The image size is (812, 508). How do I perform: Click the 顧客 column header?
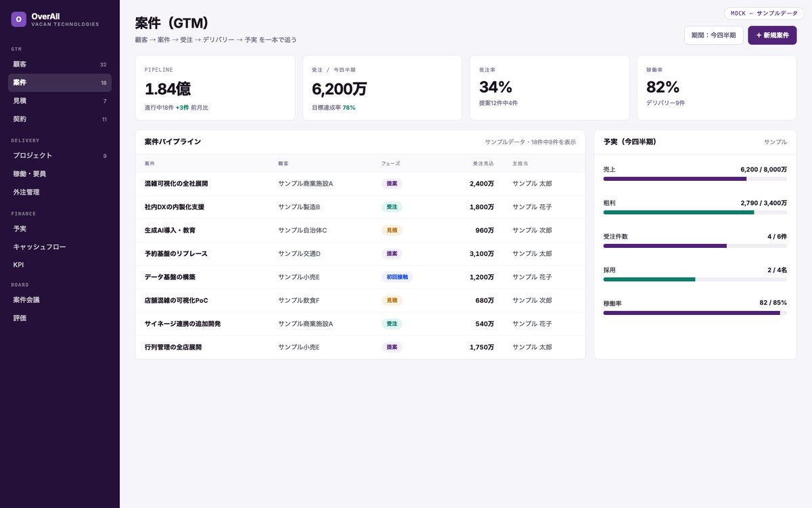click(x=283, y=164)
